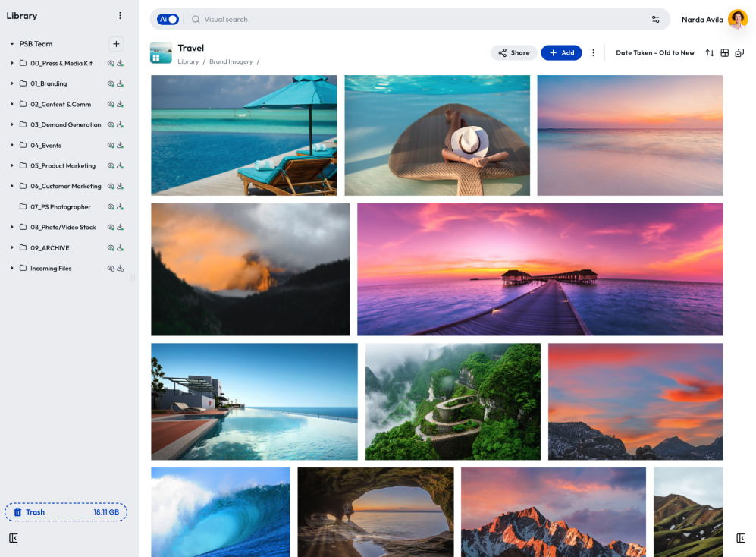Expand the 05_Product Marketing folder

(12, 165)
